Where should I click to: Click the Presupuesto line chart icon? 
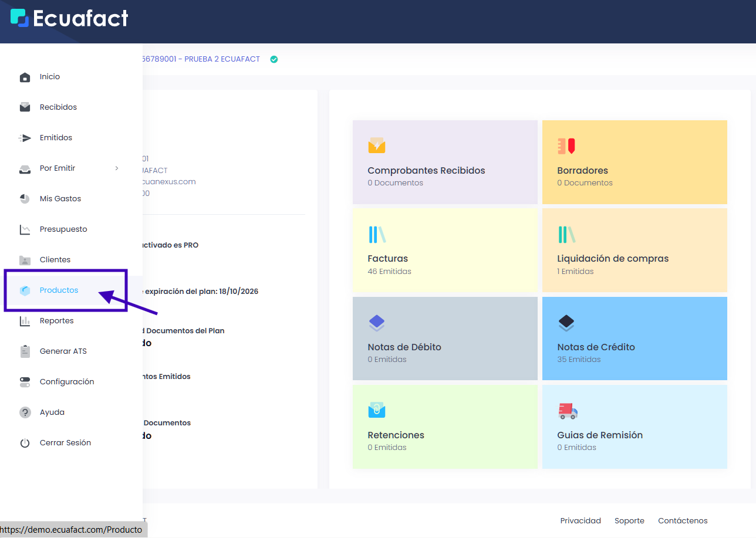(25, 229)
